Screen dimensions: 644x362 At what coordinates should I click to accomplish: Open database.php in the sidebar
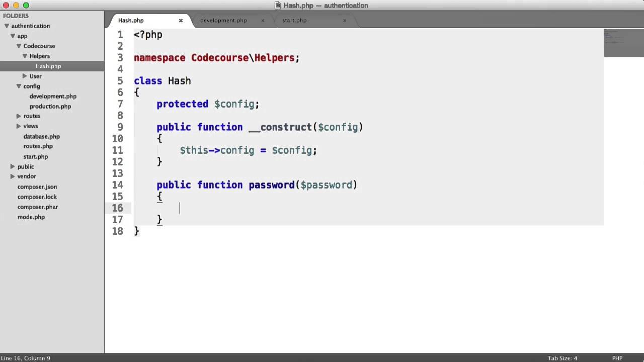[41, 136]
